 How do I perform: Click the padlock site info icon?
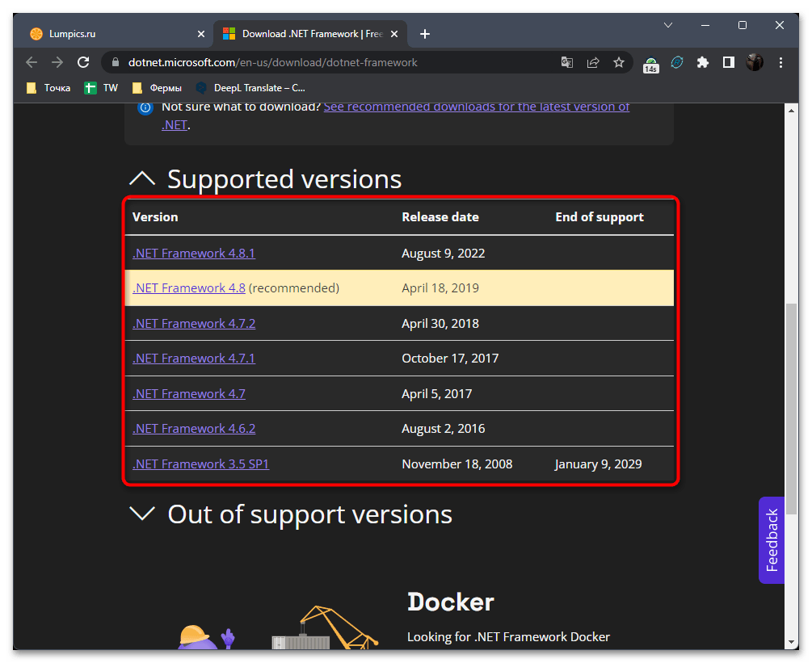click(116, 63)
